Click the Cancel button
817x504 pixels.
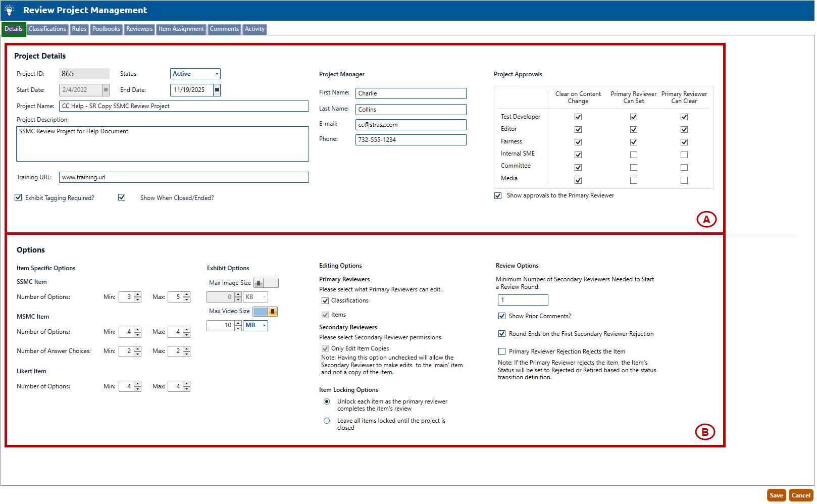[801, 495]
